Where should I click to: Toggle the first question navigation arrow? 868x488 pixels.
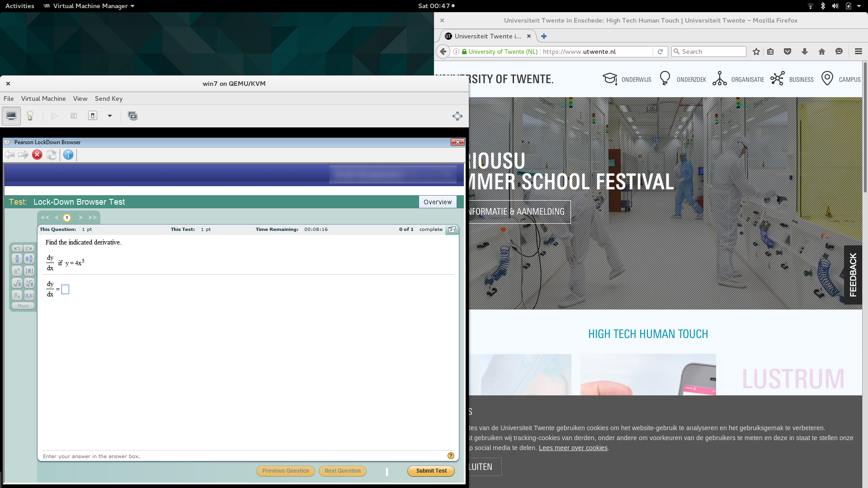tap(45, 217)
